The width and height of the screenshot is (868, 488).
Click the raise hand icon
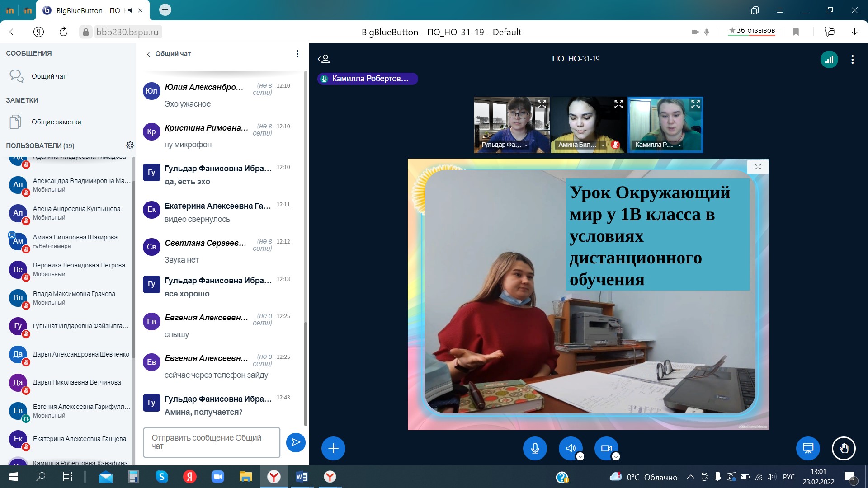(844, 448)
